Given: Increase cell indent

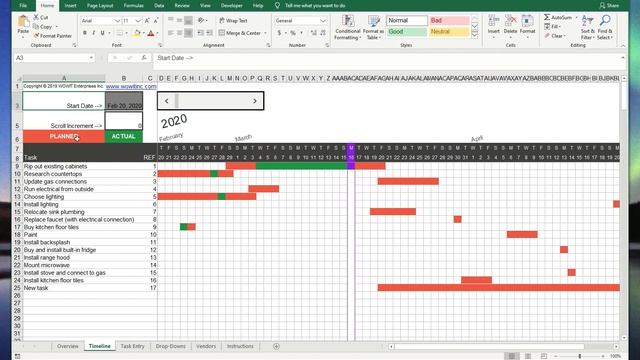Looking at the screenshot, I should coord(209,33).
